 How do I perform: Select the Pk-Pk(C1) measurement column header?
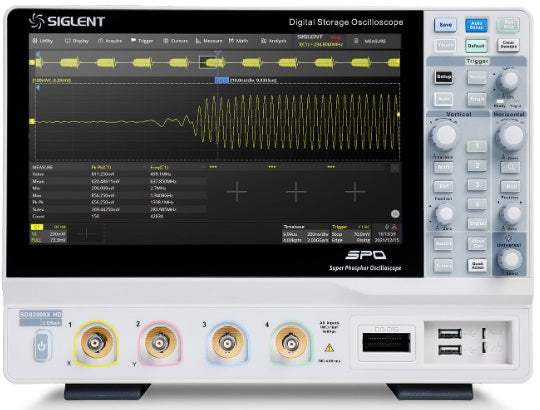coord(102,168)
